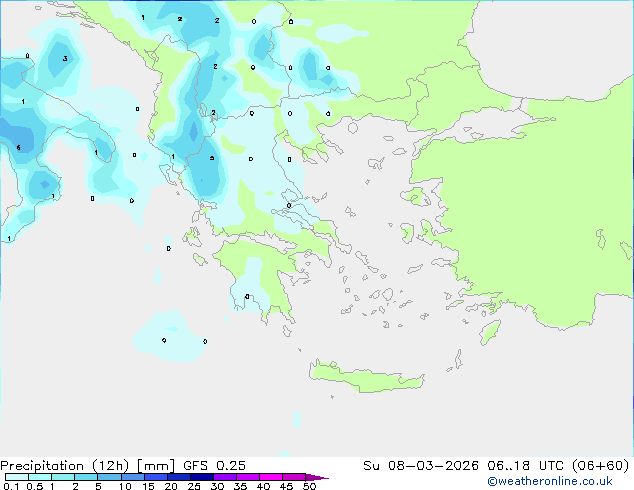The image size is (634, 490).
Task: Click the '06..18 UTC' time range text
Action: tap(525, 466)
